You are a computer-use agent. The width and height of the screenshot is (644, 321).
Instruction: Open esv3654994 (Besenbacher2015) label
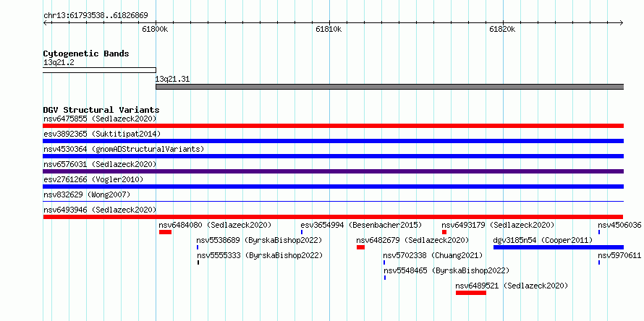coord(361,225)
